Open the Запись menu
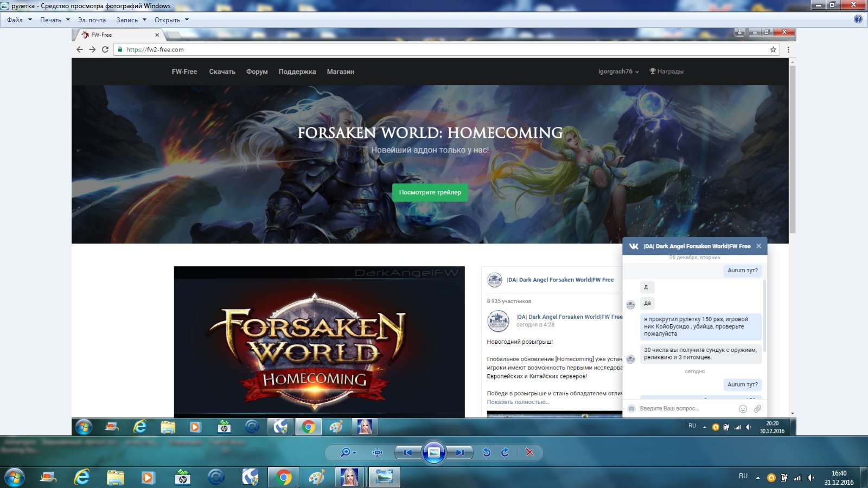This screenshot has width=868, height=488. click(127, 20)
